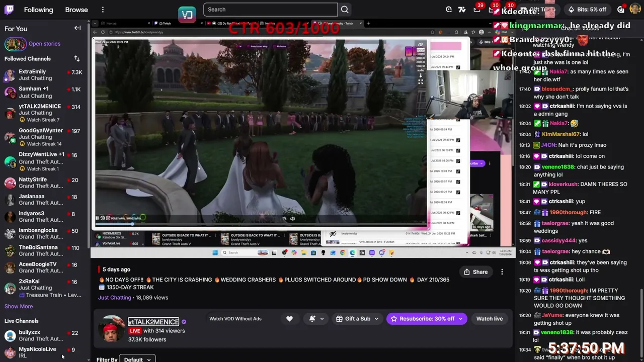Click the circular icon left of Turbo icon

point(449,10)
